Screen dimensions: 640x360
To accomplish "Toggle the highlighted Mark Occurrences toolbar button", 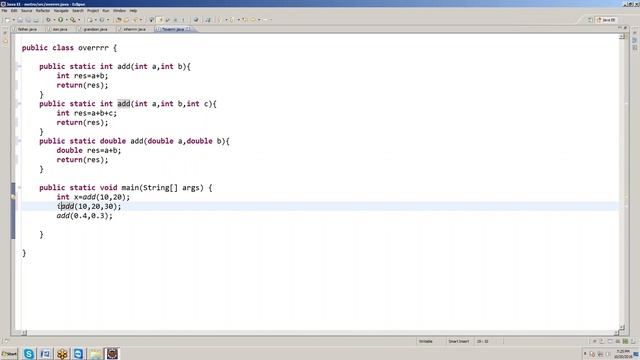I will [160, 20].
